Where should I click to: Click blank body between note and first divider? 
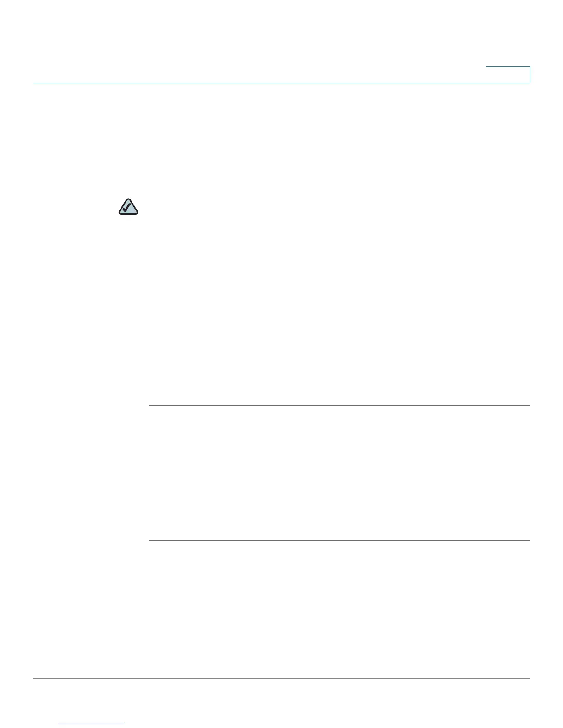click(x=339, y=321)
